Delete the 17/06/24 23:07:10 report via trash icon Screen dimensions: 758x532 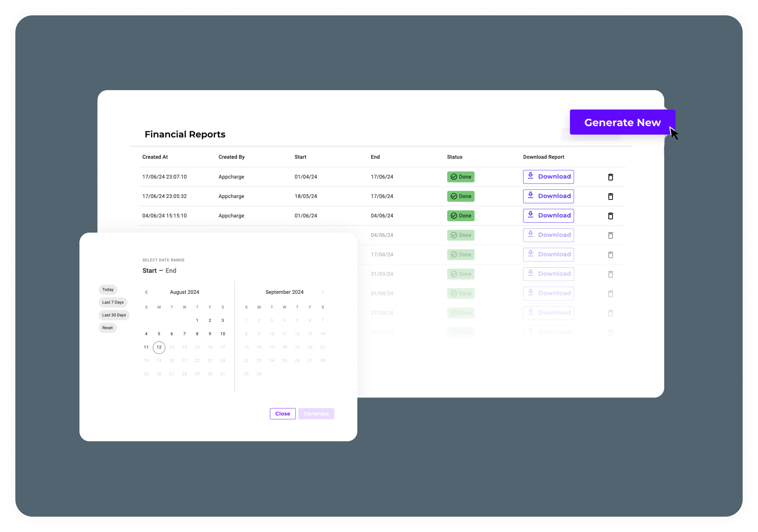[x=611, y=177]
